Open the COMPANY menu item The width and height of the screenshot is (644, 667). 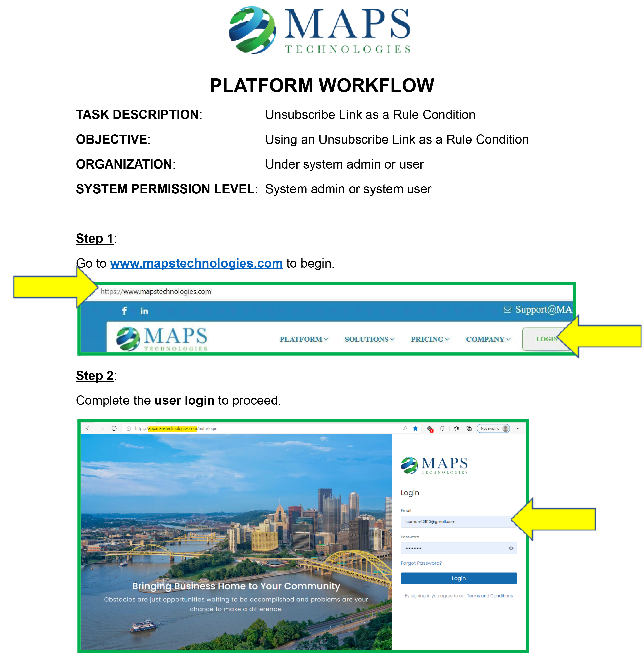tap(488, 339)
